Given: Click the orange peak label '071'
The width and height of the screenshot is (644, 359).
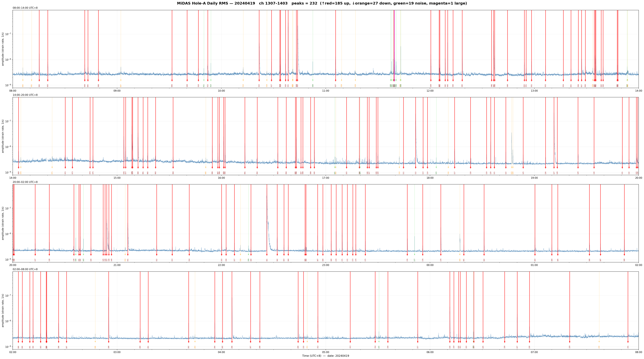Looking at the screenshot, I should click(x=52, y=173).
